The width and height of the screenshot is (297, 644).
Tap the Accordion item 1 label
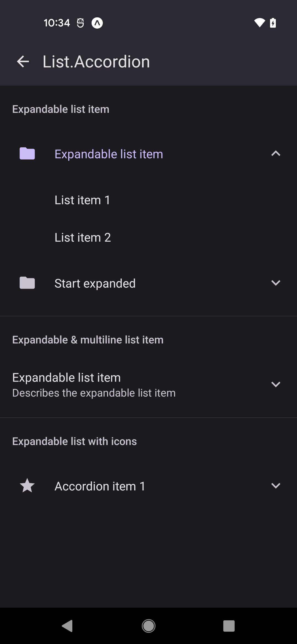[x=100, y=486]
